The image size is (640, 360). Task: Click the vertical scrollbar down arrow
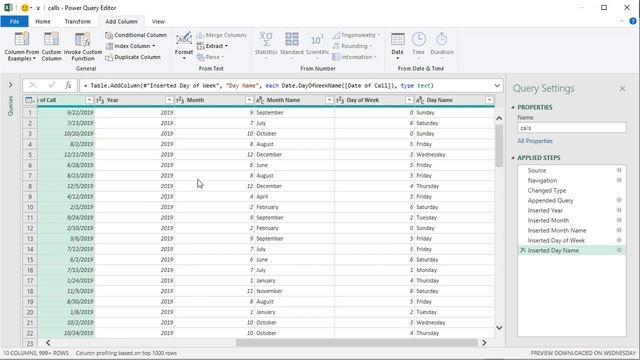tap(499, 327)
